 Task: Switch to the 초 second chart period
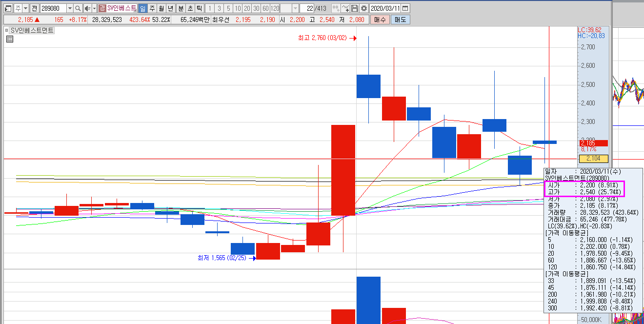coord(190,8)
